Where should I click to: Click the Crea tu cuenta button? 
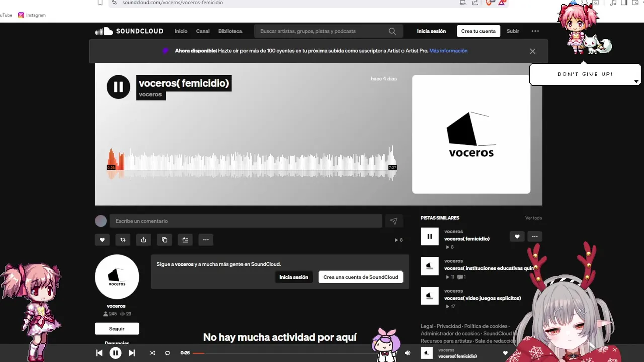click(x=478, y=31)
